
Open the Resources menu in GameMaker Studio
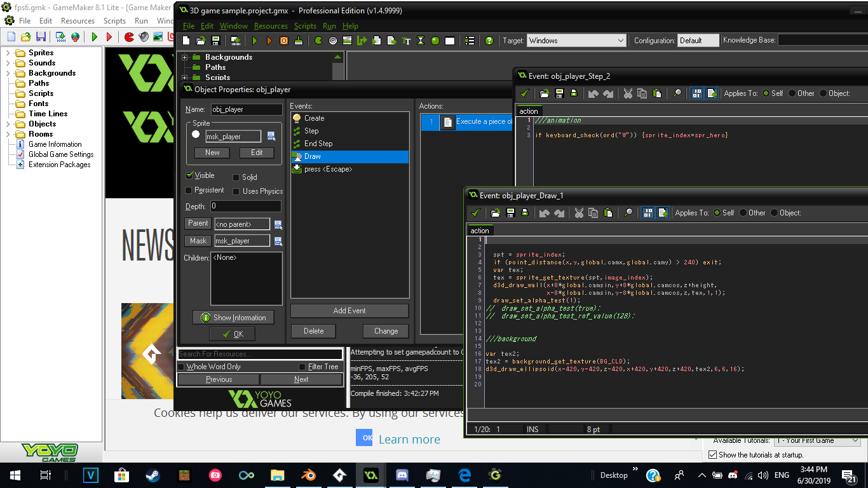pos(271,26)
